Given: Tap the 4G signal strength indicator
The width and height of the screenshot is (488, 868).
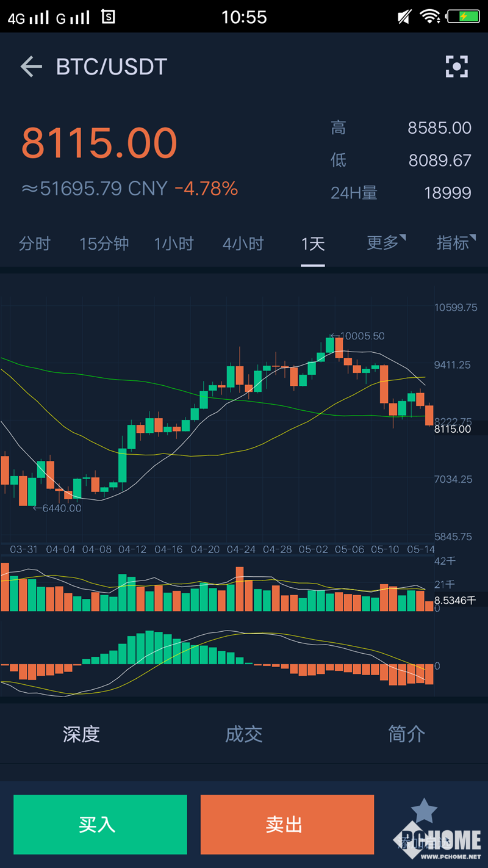Looking at the screenshot, I should [28, 18].
